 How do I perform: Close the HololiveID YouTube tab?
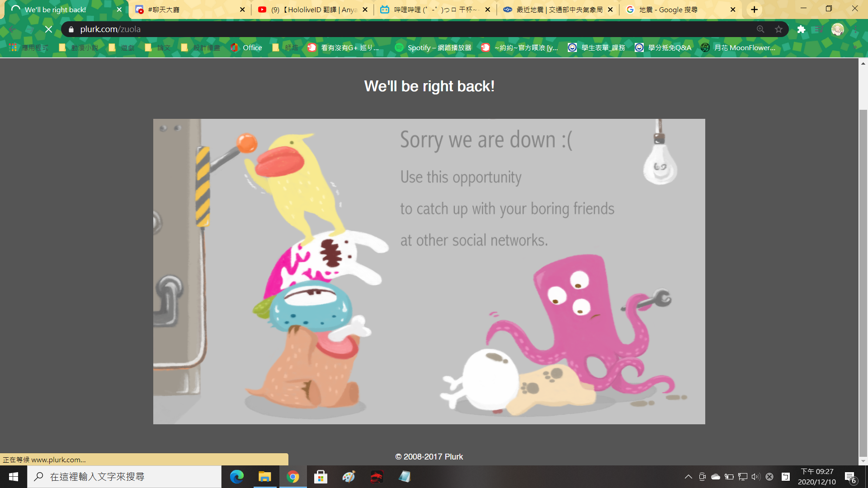pos(365,9)
